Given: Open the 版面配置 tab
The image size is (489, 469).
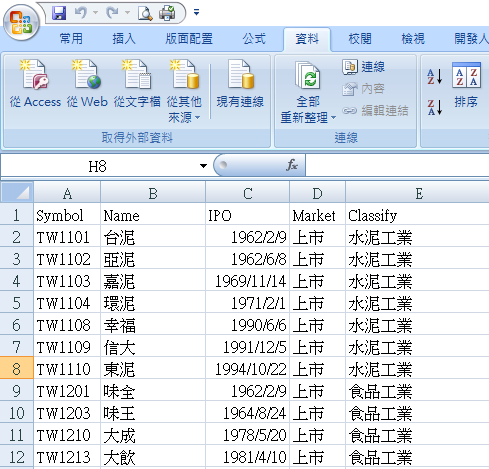Looking at the screenshot, I should 189,39.
